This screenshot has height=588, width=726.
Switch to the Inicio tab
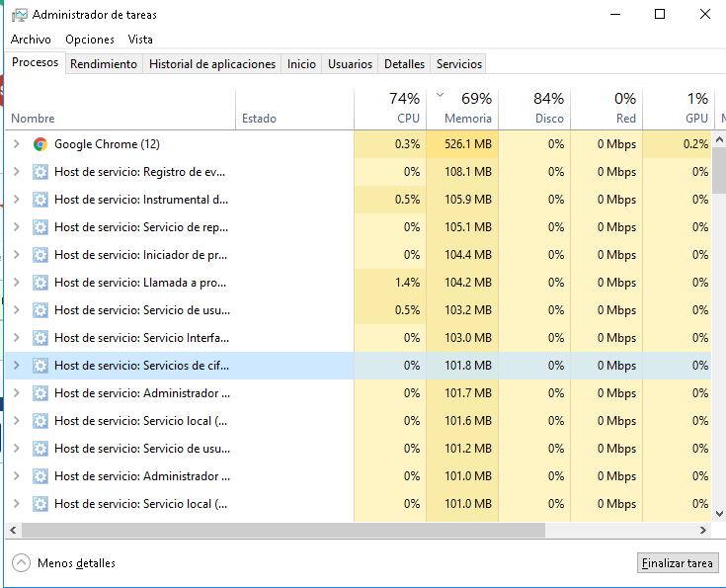point(301,64)
